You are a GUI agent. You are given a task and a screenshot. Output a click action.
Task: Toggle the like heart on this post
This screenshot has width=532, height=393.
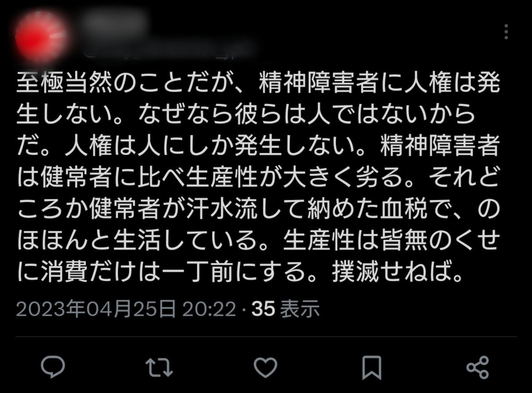point(266,368)
